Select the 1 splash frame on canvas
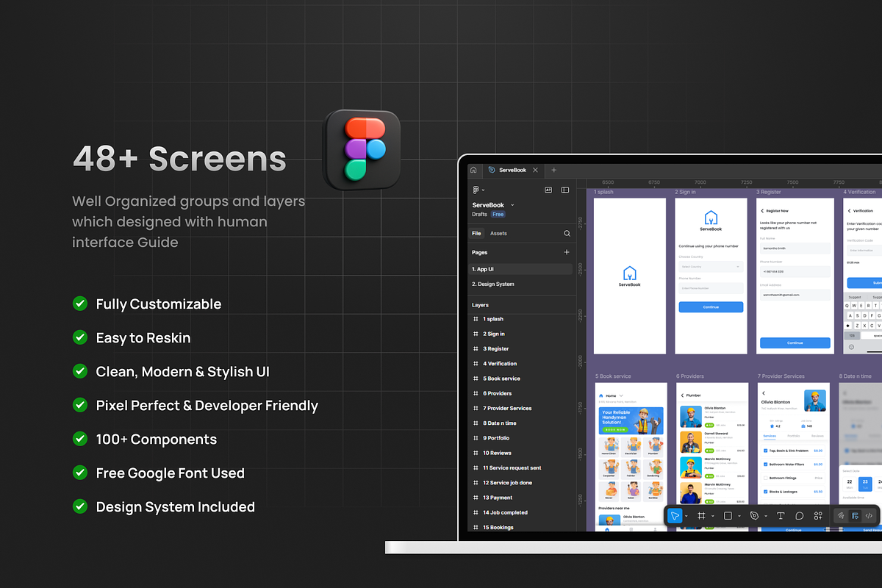This screenshot has width=882, height=588. point(630,276)
